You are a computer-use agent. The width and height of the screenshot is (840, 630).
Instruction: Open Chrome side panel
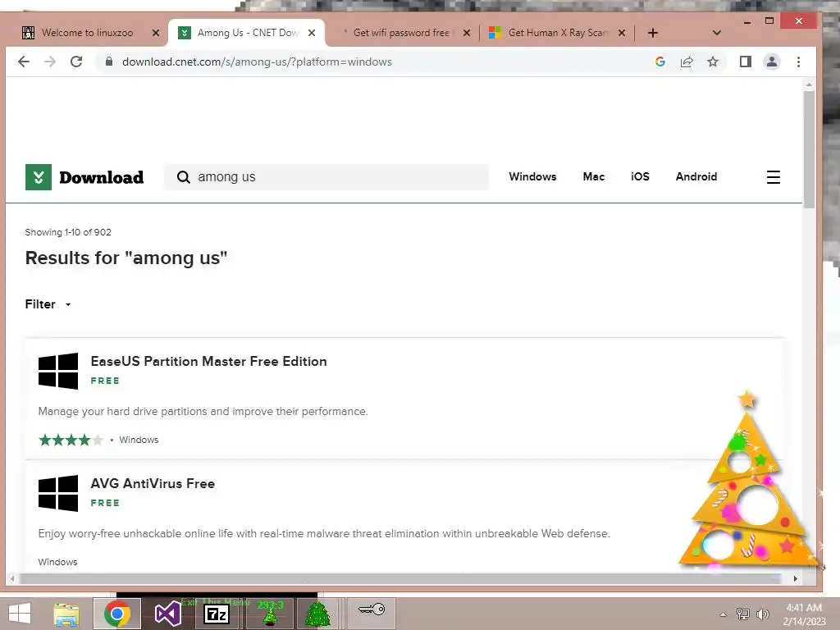[745, 62]
